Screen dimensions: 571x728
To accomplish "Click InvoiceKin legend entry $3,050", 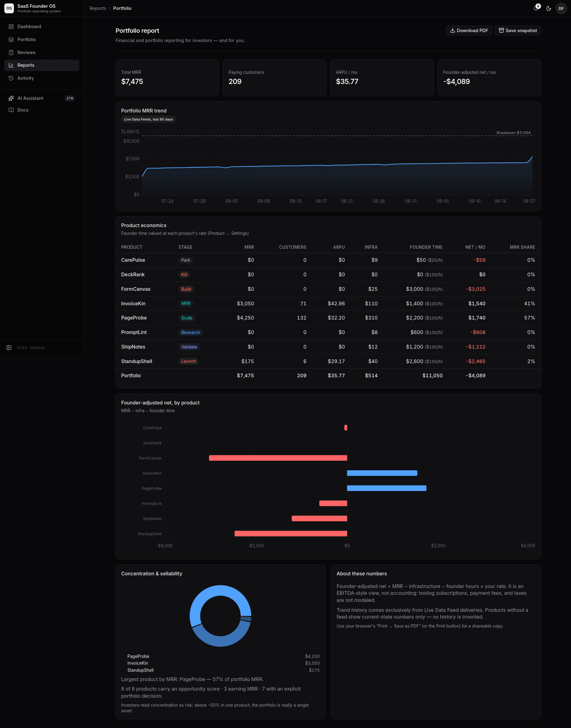I will pyautogui.click(x=220, y=663).
